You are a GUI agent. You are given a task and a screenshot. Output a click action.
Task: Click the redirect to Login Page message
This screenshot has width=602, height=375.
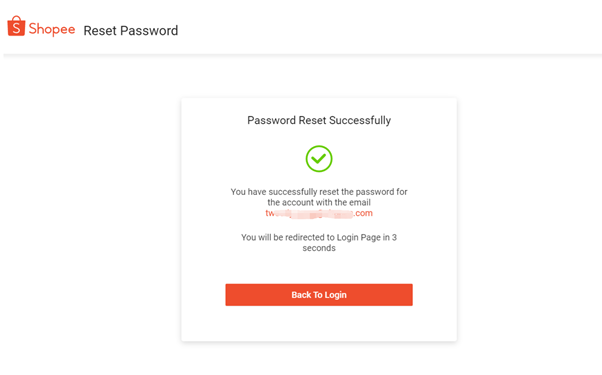(319, 243)
